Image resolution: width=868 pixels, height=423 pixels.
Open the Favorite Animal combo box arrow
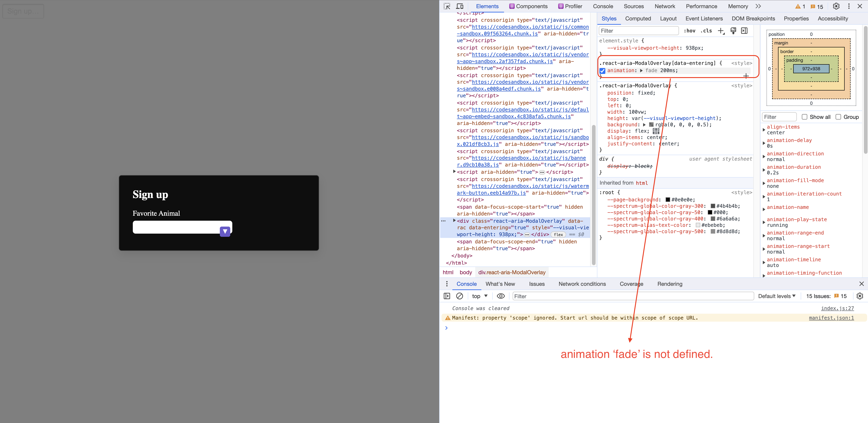point(225,231)
